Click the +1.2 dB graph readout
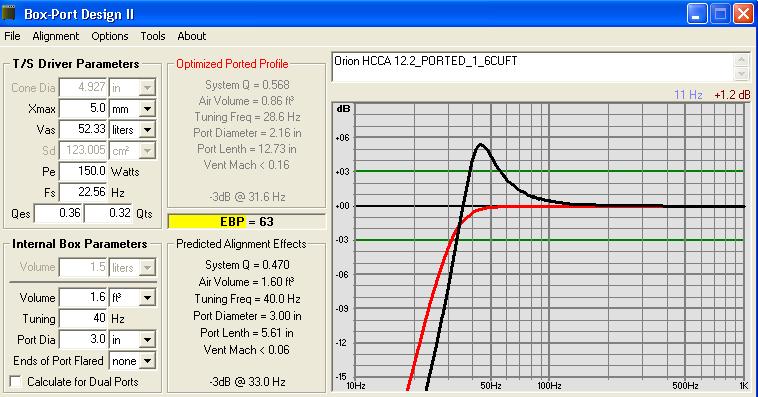 (x=732, y=95)
